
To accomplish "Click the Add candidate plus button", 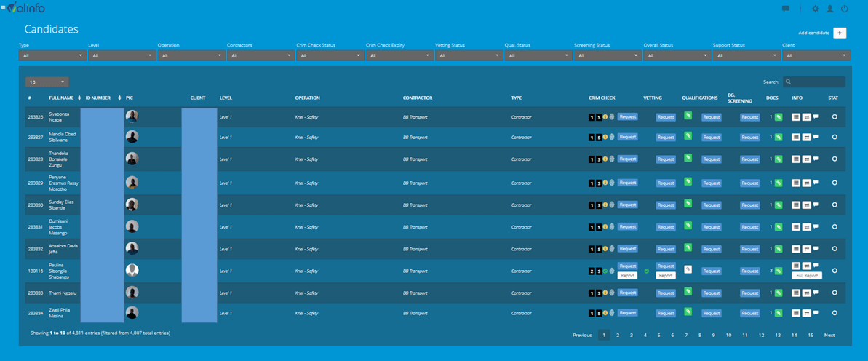I will [840, 33].
